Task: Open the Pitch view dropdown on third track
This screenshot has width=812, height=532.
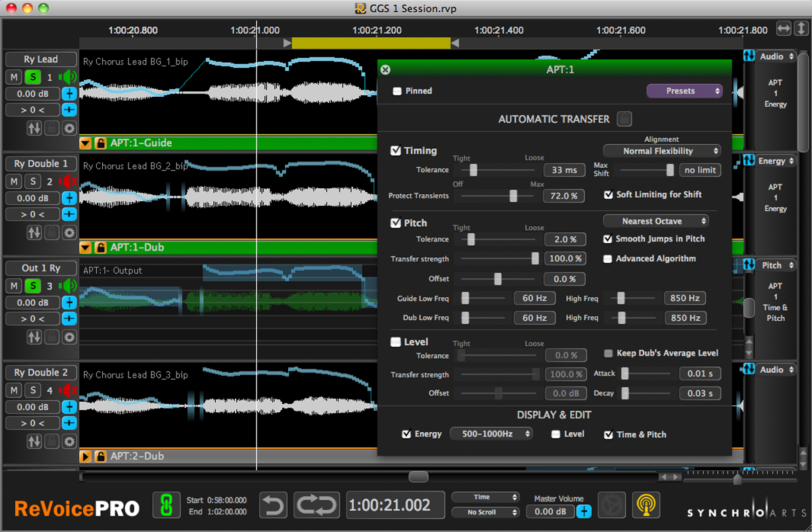Action: coord(776,265)
